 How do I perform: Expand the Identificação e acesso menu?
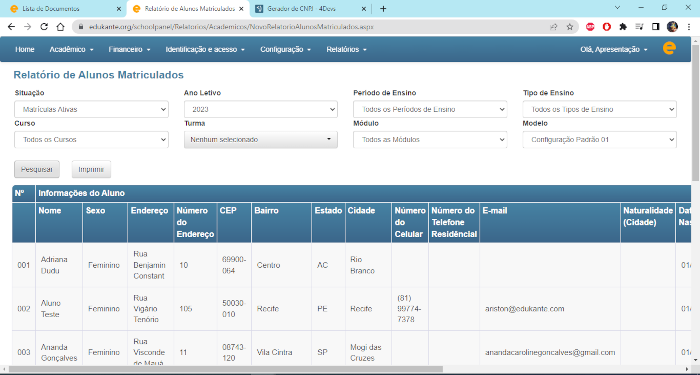point(205,49)
